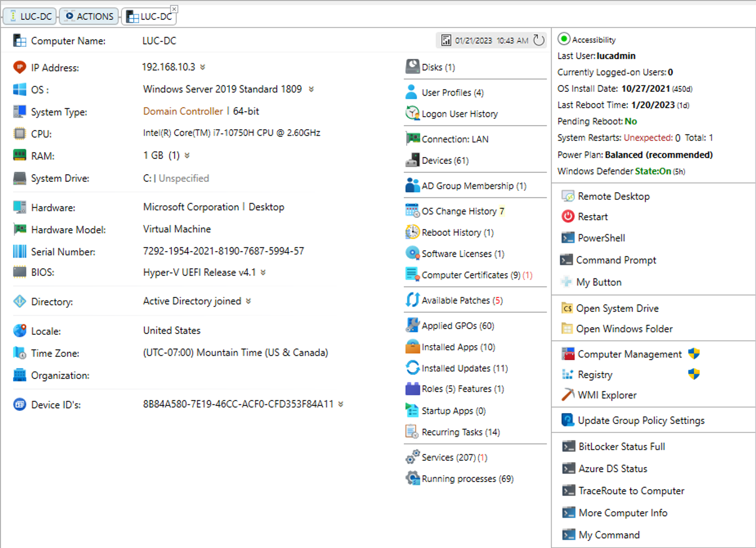Click the Domain Controller system type text
The height and width of the screenshot is (548, 756).
tap(183, 111)
